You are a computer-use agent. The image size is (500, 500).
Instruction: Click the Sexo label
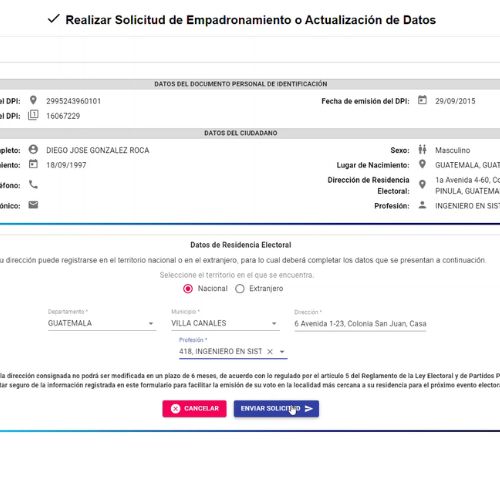400,150
